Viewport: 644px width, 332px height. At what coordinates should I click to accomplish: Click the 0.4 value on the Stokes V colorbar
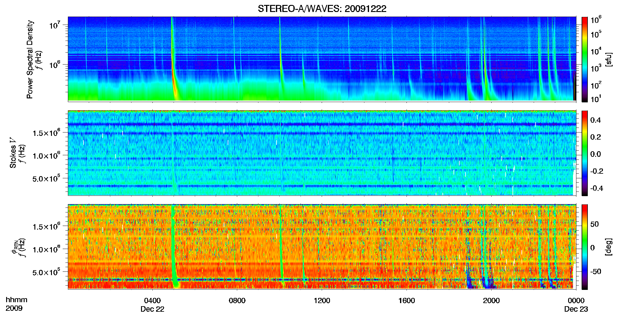pos(595,120)
